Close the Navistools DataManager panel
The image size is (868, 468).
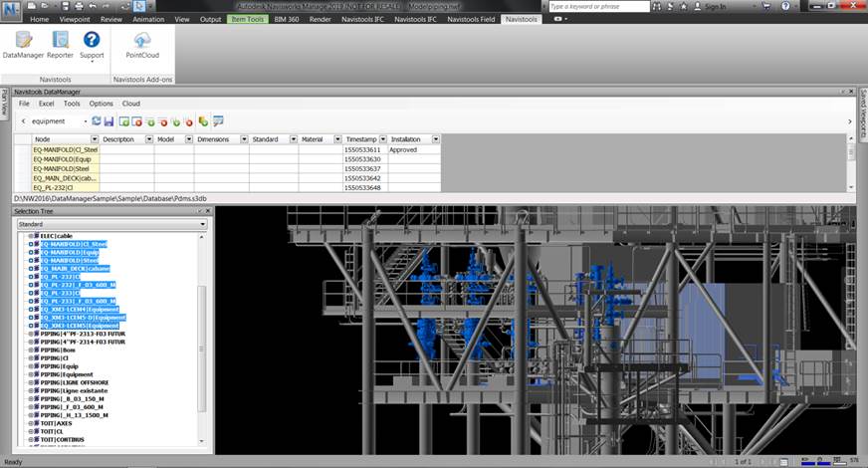point(851,92)
